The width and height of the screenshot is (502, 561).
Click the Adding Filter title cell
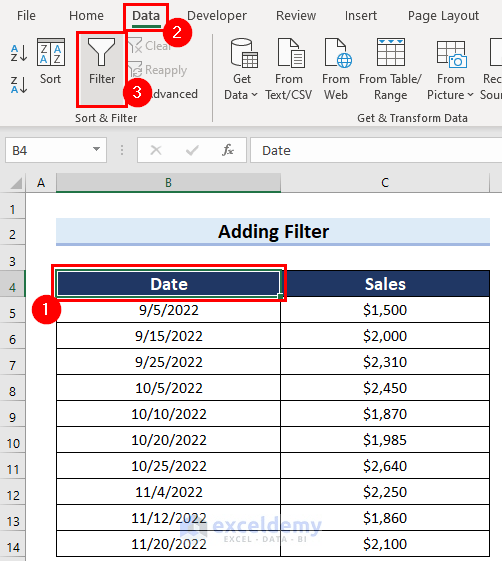click(x=273, y=231)
